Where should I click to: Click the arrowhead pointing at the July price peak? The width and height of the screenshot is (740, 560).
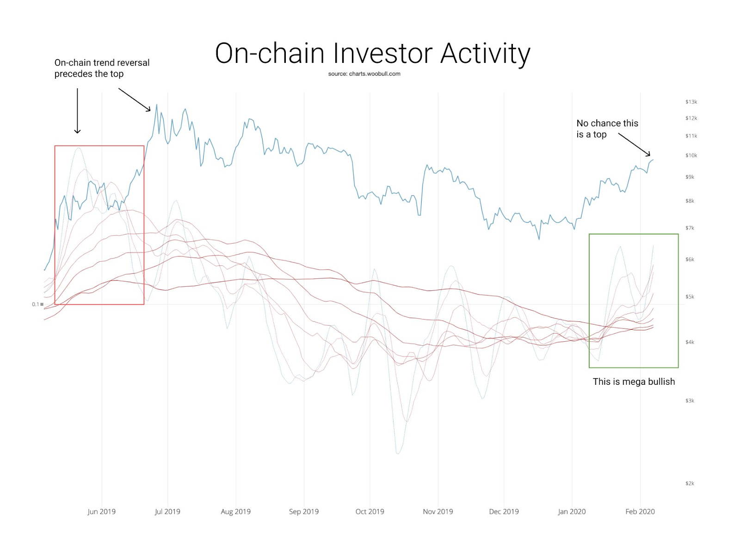148,109
